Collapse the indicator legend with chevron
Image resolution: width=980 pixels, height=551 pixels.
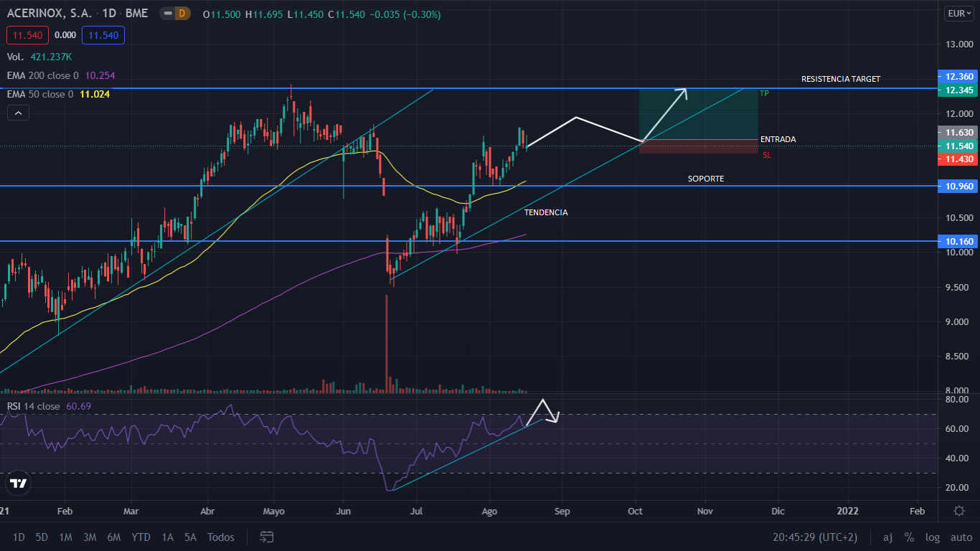[18, 113]
